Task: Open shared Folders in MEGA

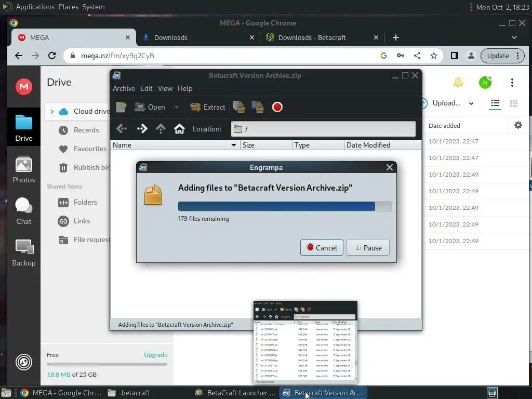Action: (x=78, y=203)
